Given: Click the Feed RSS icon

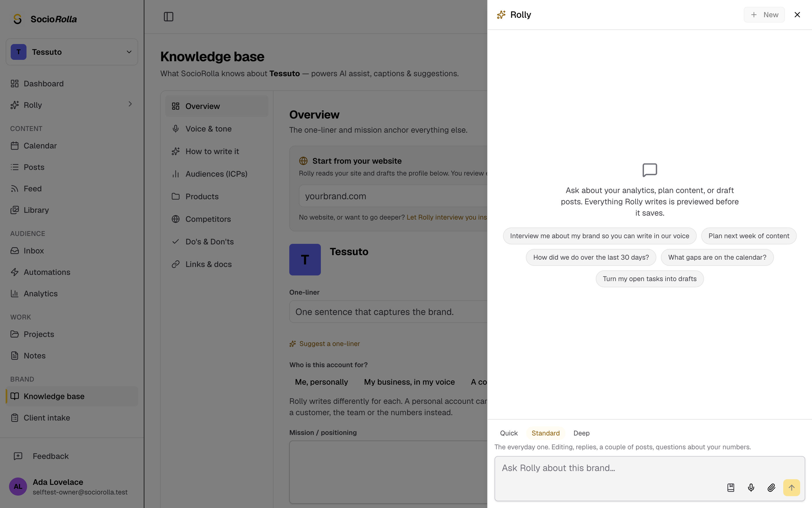Looking at the screenshot, I should [x=14, y=189].
